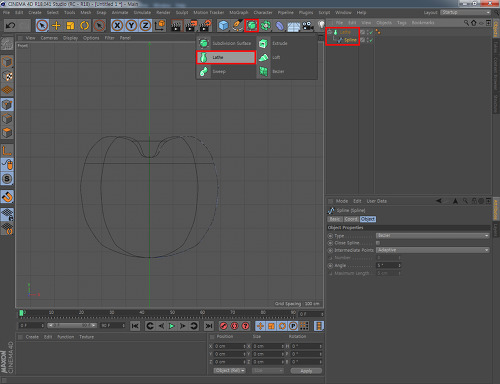Image resolution: width=500 pixels, height=384 pixels.
Task: Open the Array modeling objects icon
Action: tap(266, 25)
